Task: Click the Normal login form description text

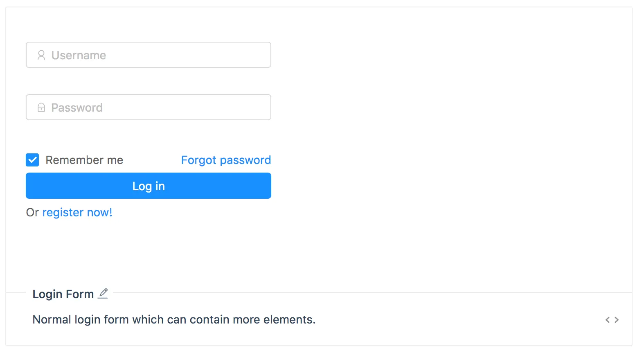Action: tap(174, 319)
